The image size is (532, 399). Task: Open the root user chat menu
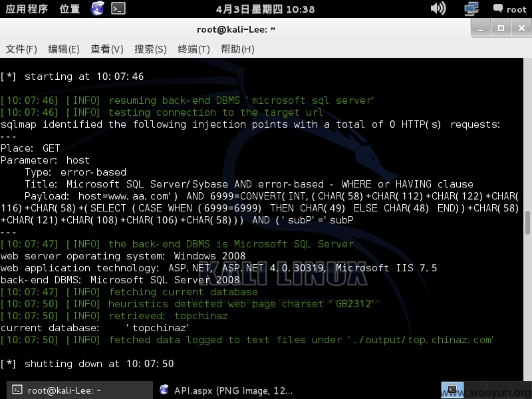tap(509, 9)
